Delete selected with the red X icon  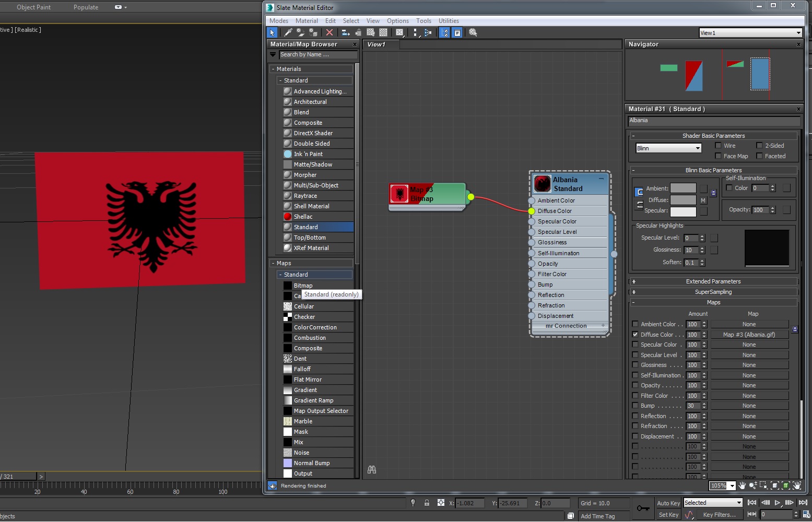click(329, 32)
